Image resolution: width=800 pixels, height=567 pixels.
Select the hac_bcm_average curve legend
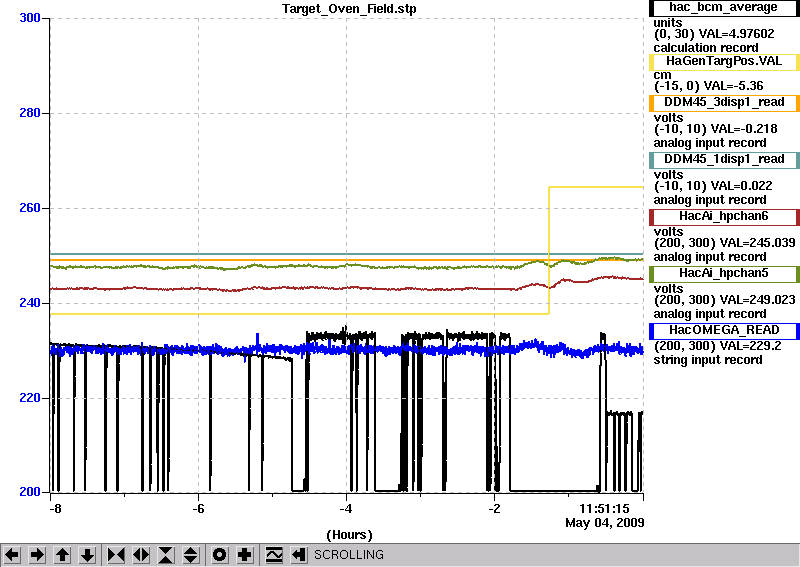click(724, 8)
